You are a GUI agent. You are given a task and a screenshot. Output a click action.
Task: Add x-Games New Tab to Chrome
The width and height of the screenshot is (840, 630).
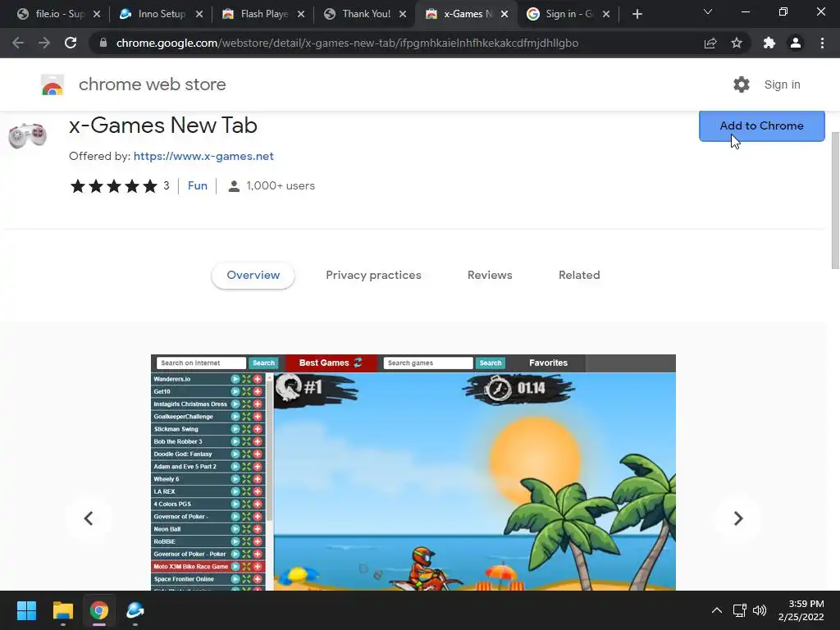coord(761,126)
